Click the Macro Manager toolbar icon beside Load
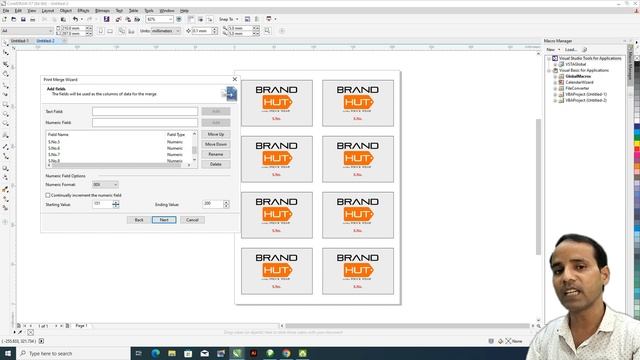The width and height of the screenshot is (640, 360). (584, 49)
